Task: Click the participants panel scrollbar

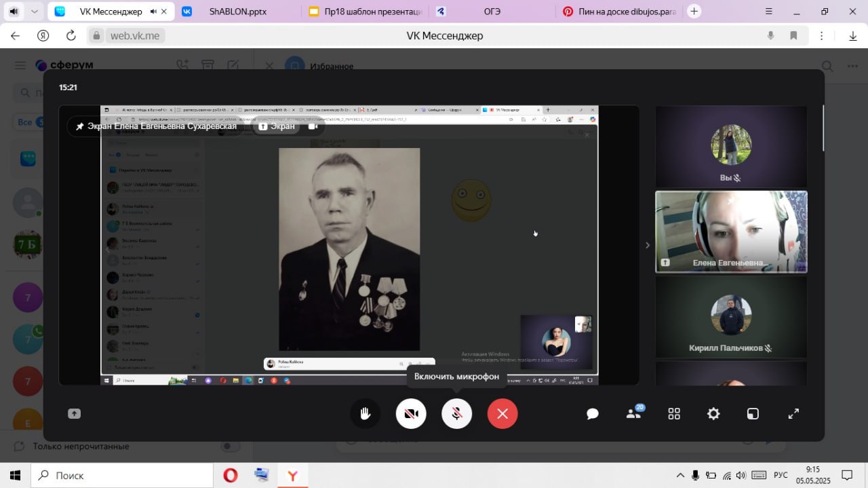Action: click(x=824, y=128)
